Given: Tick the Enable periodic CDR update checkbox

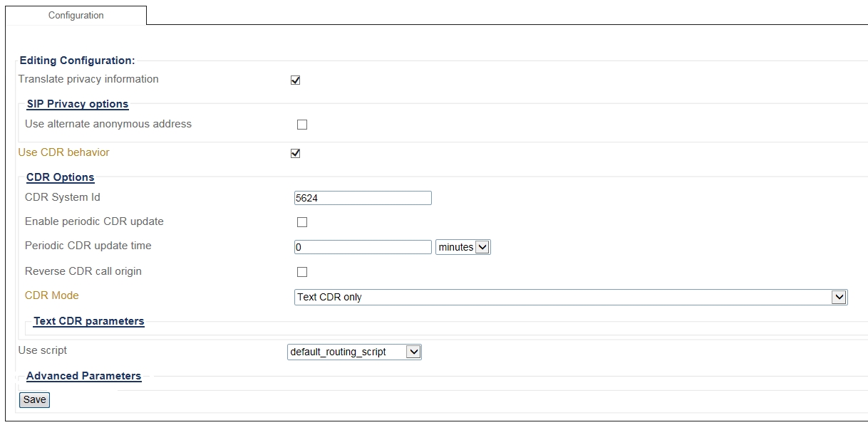Looking at the screenshot, I should tap(302, 222).
